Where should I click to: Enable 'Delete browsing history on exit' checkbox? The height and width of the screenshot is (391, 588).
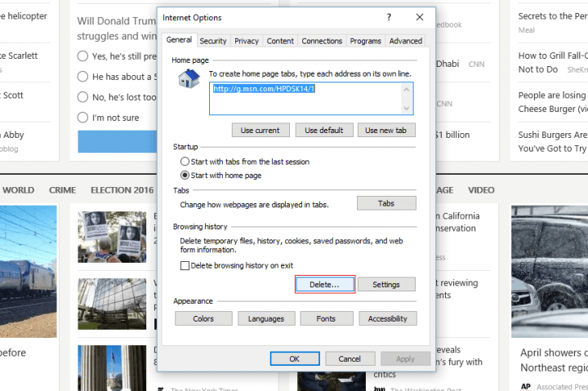point(185,266)
